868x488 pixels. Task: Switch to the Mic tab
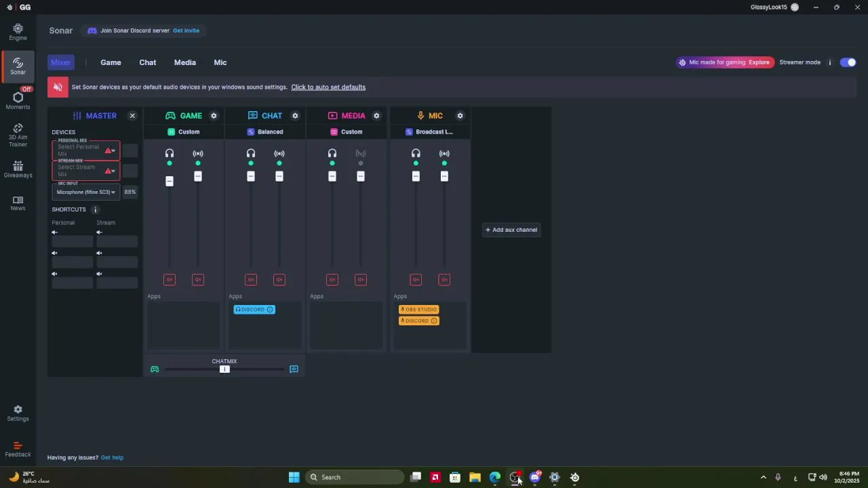click(x=220, y=62)
